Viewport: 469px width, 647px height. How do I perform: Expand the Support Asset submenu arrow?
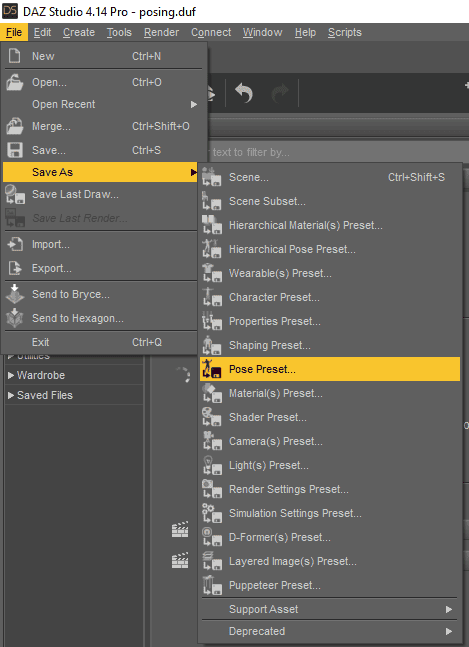449,609
